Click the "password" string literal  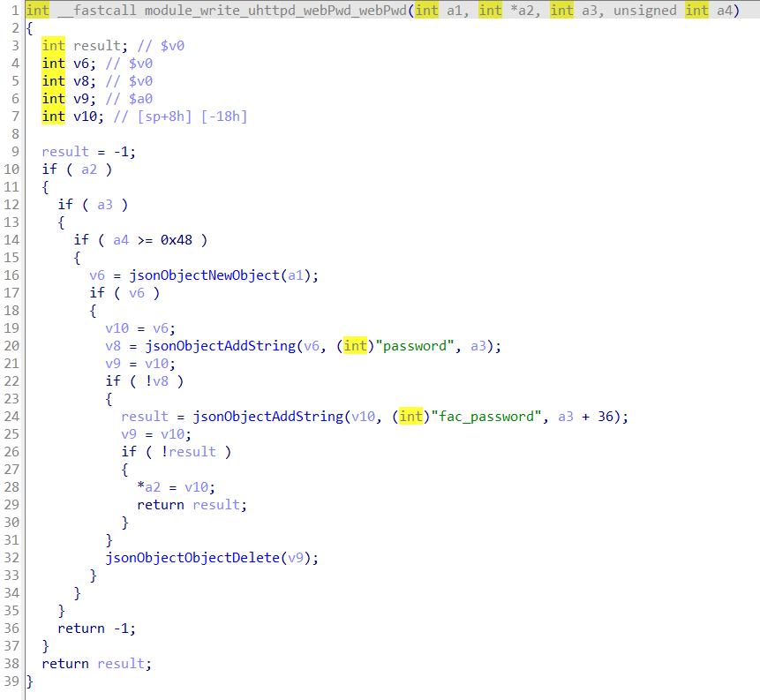(x=415, y=346)
